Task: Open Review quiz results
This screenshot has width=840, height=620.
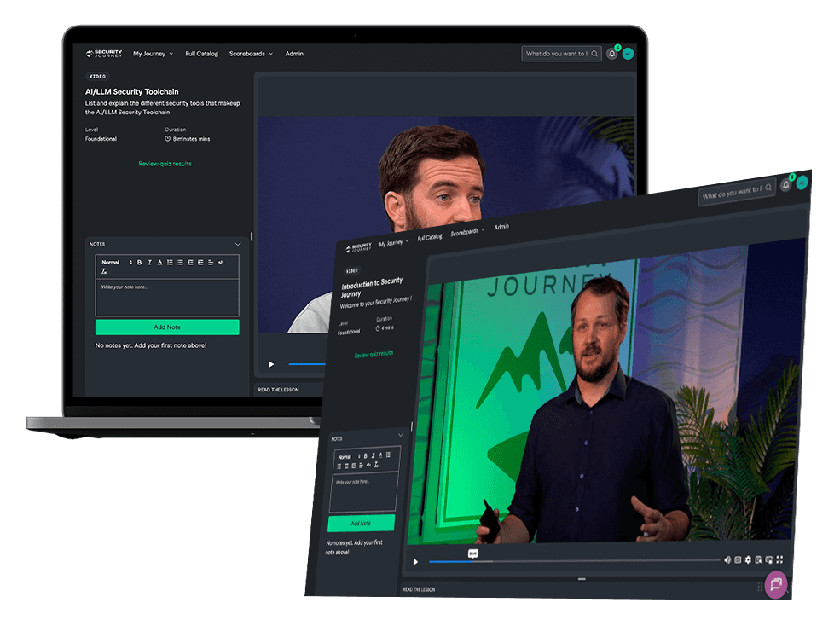Action: pyautogui.click(x=164, y=163)
